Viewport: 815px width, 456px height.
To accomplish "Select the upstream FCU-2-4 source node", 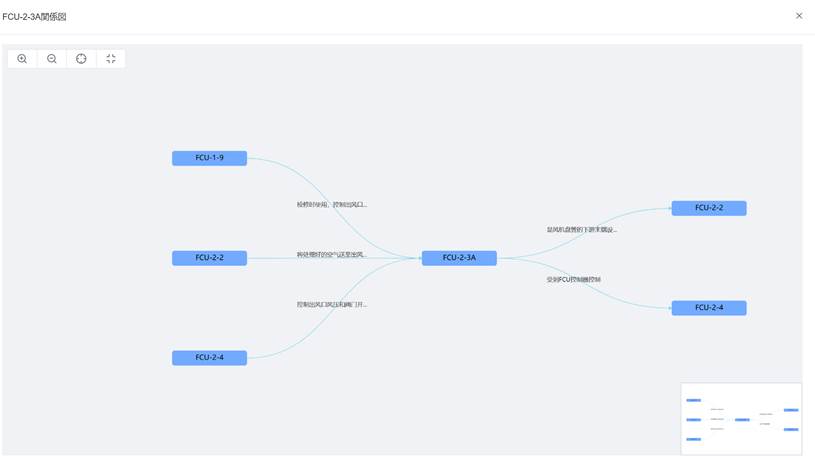I will click(209, 357).
